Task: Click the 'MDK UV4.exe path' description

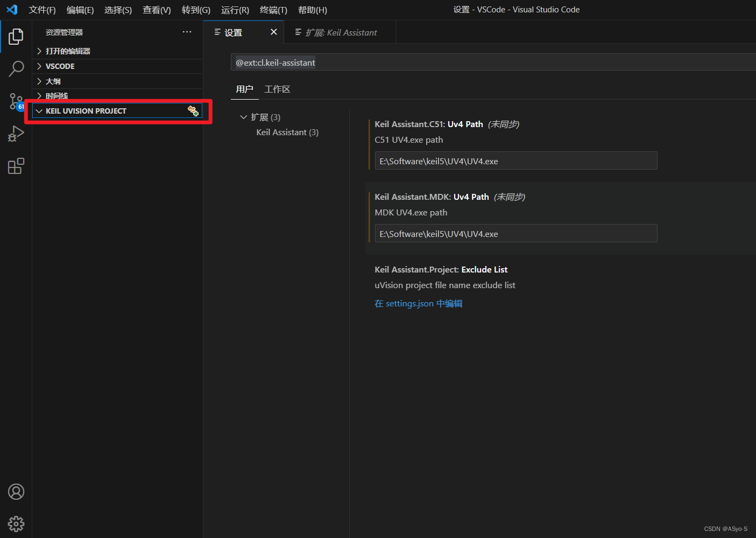Action: [x=411, y=213]
